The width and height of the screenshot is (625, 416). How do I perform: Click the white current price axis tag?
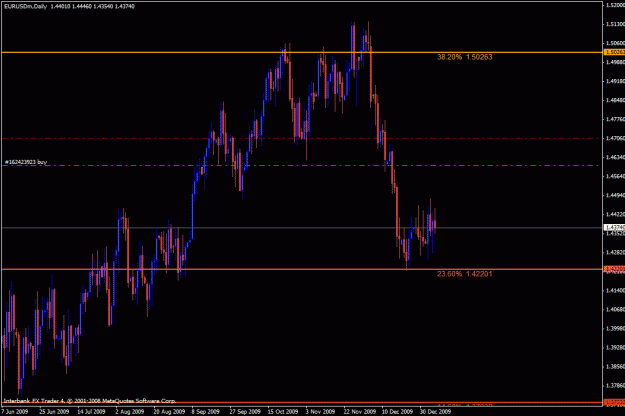click(x=614, y=228)
